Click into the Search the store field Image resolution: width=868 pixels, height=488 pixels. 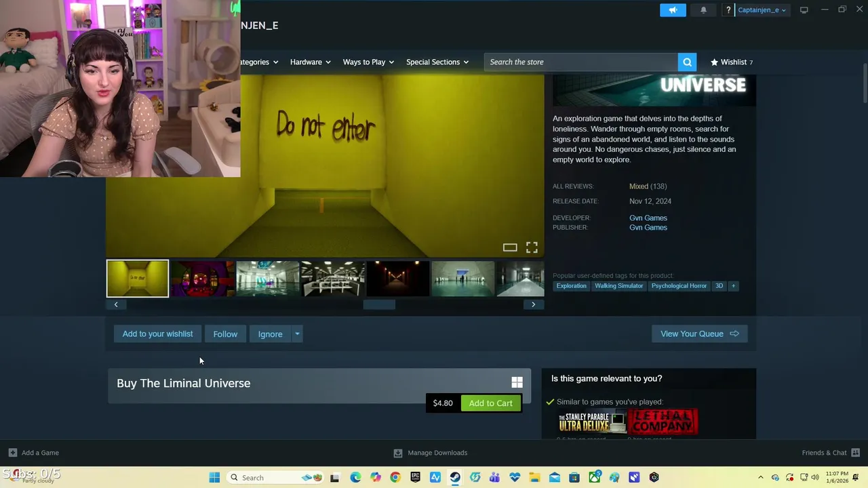point(581,62)
